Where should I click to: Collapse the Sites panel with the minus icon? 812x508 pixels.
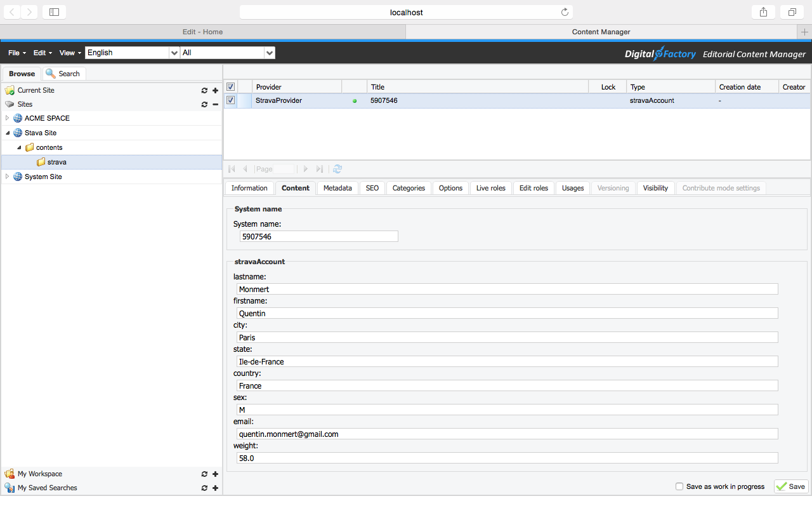(x=216, y=105)
